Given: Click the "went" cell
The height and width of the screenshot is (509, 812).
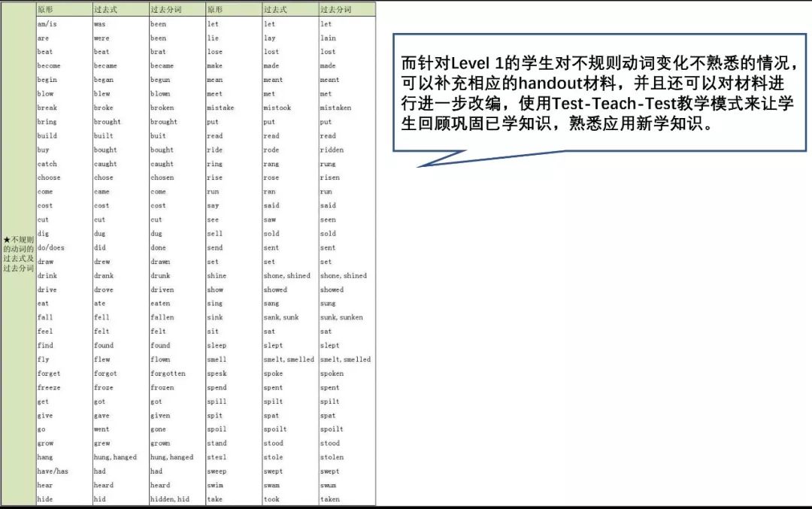Looking at the screenshot, I should click(101, 429).
